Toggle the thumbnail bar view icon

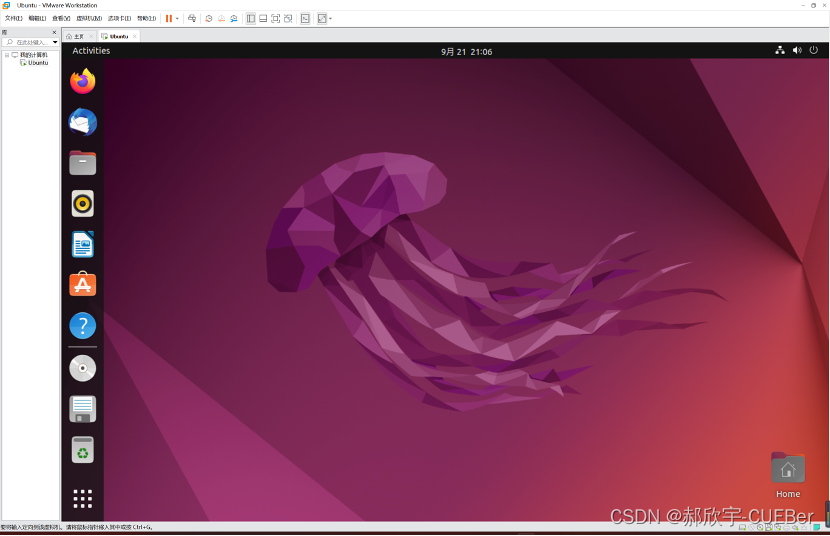263,19
